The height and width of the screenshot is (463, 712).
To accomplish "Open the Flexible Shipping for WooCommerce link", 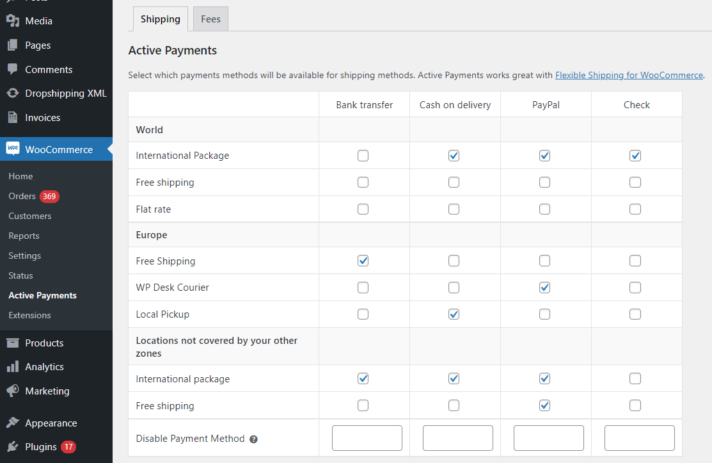I will [629, 75].
